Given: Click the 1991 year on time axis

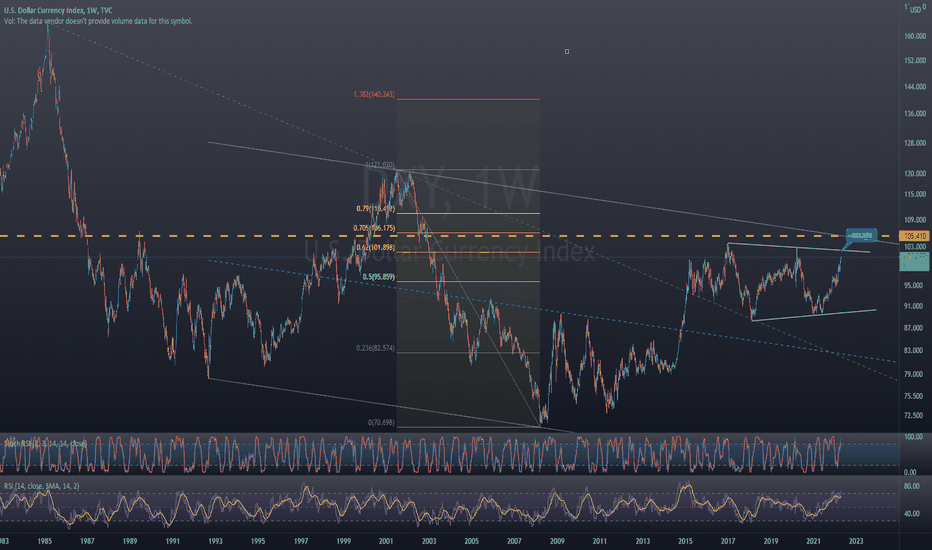Looking at the screenshot, I should (x=172, y=542).
